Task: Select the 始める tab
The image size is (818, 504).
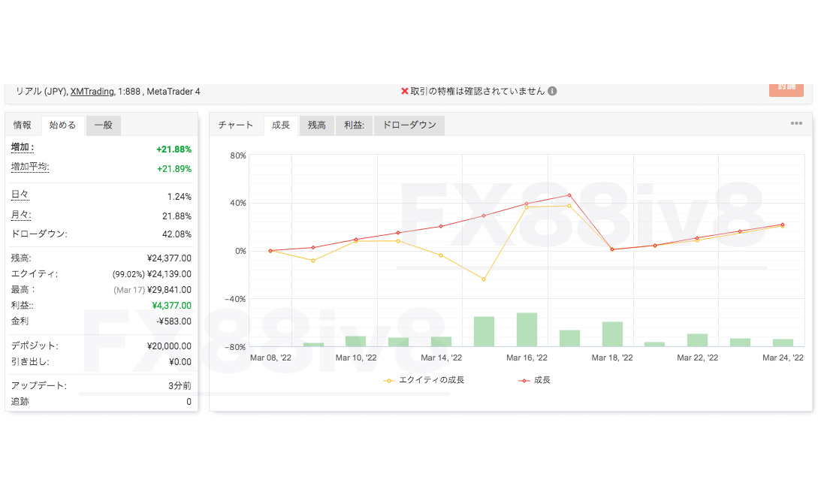Action: click(x=62, y=125)
